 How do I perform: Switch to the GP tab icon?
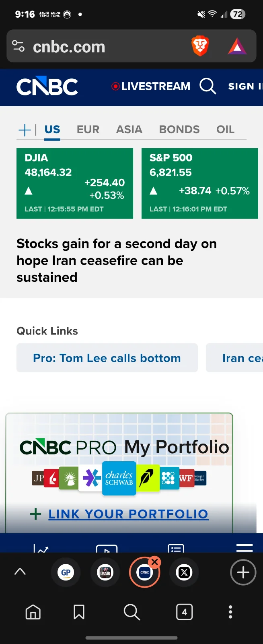pyautogui.click(x=66, y=572)
